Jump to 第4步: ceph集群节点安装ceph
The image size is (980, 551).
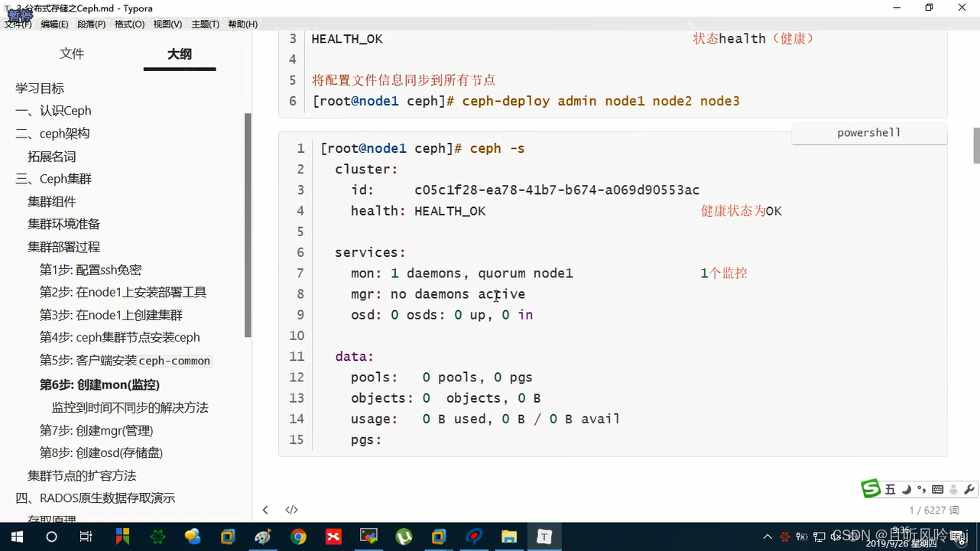[120, 337]
